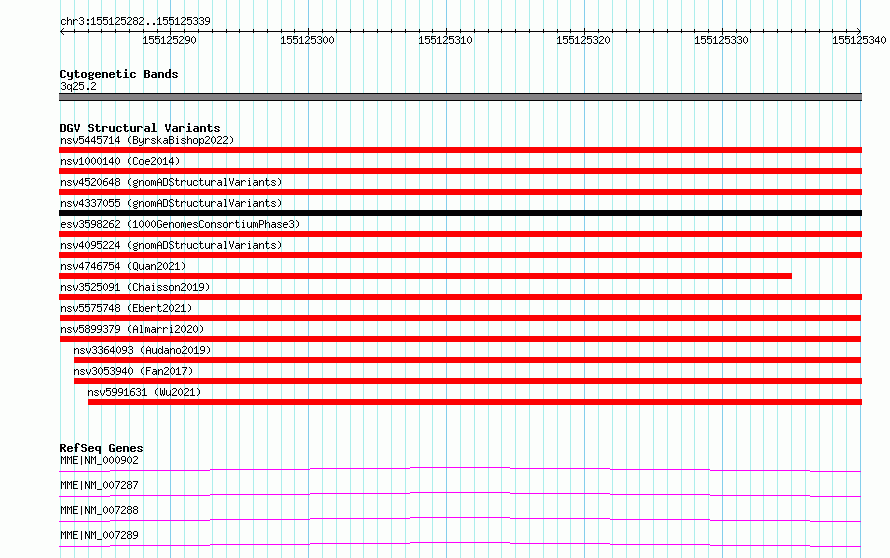Viewport: 890px width, 558px height.
Task: Click ruler position 155125310
Action: [445, 40]
